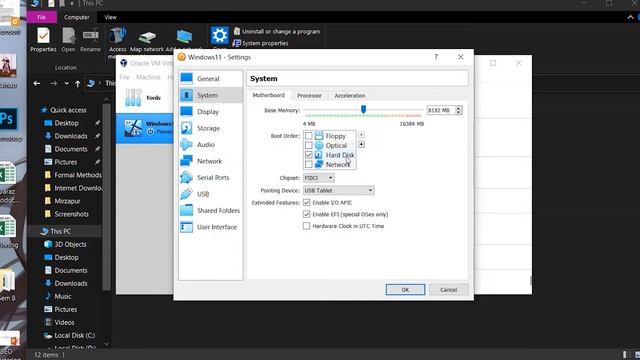
Task: Toggle the Network boot order checkbox
Action: pos(309,164)
